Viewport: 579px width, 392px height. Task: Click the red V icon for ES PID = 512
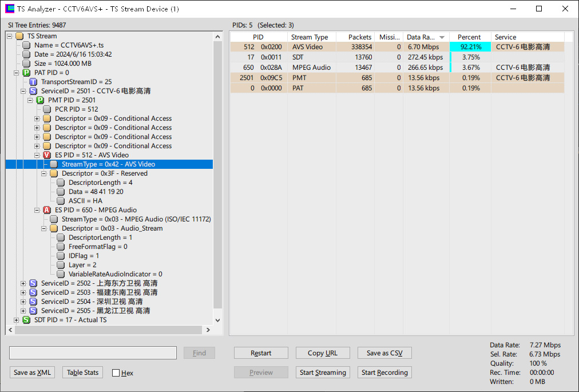tap(47, 155)
